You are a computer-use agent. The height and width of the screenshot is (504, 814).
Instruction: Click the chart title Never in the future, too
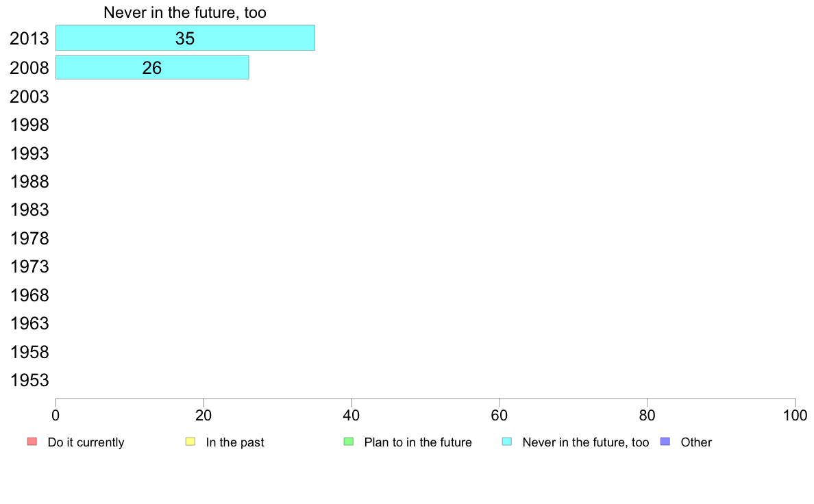pos(185,12)
